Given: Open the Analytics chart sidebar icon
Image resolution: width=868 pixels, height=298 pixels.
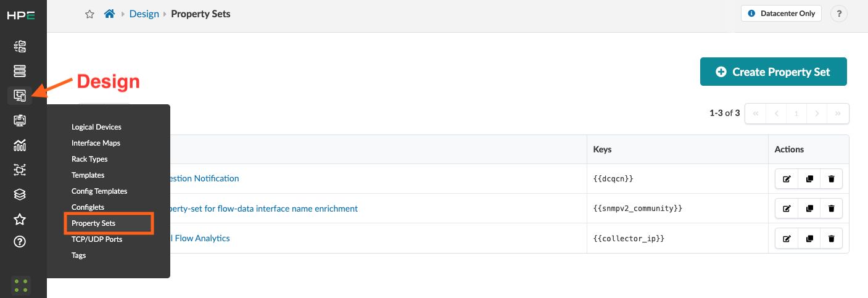Looking at the screenshot, I should tap(20, 145).
